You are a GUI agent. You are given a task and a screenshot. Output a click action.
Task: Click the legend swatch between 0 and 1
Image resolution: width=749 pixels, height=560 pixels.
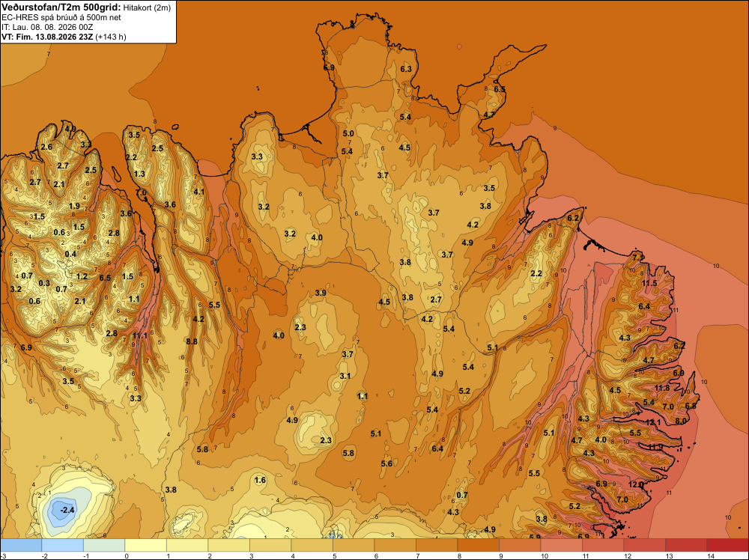146,545
